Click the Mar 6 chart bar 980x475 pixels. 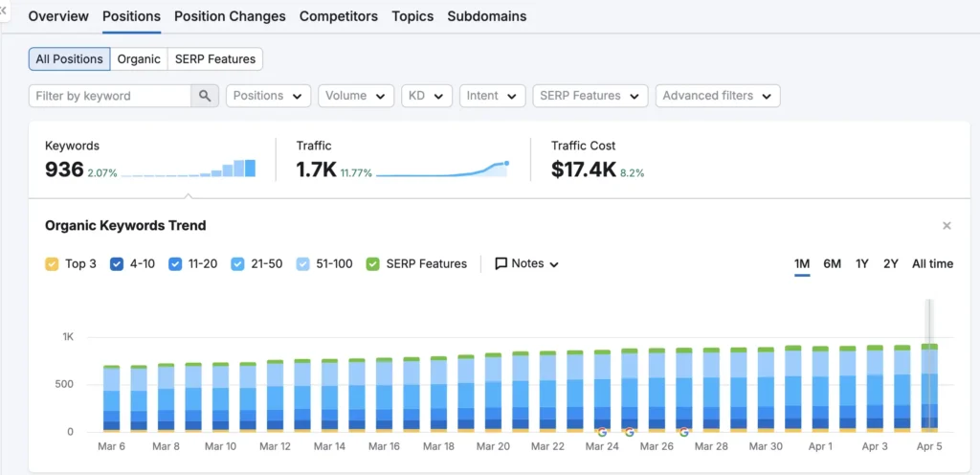pyautogui.click(x=112, y=398)
